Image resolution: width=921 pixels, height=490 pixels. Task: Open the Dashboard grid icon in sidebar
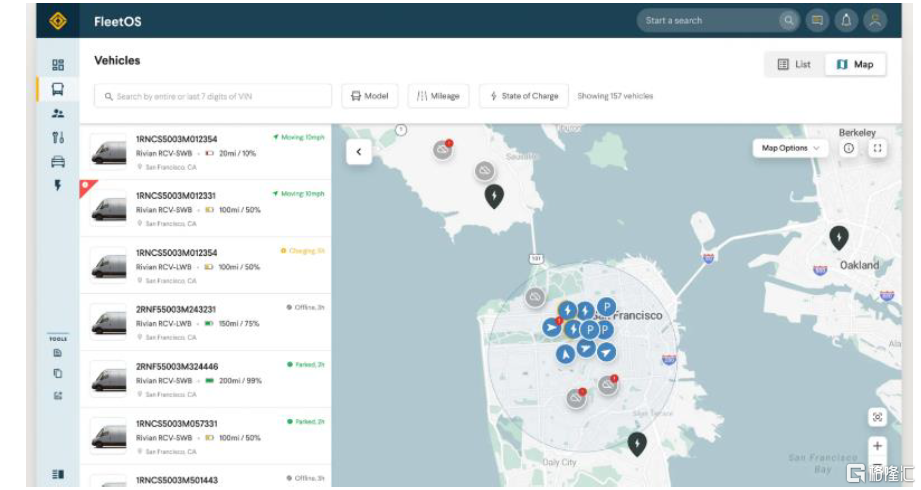(58, 65)
